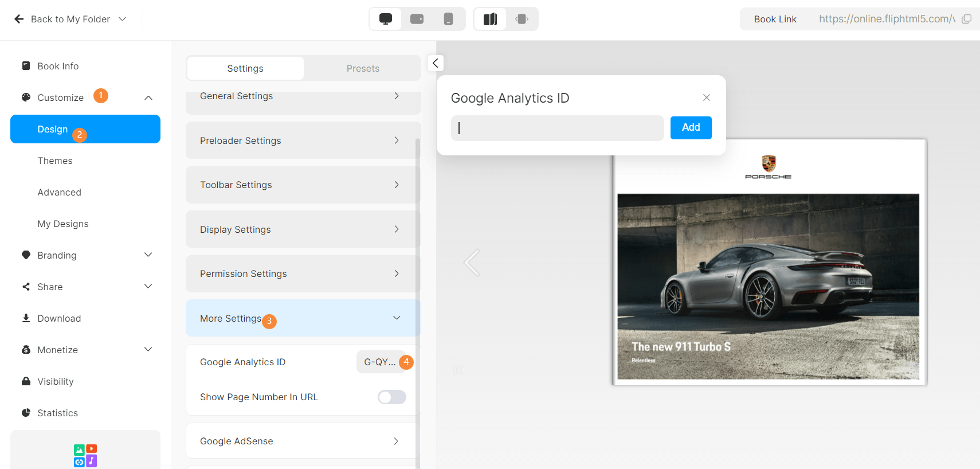Screen dimensions: 980x469
Task: Go to previous page arrow
Action: point(472,263)
